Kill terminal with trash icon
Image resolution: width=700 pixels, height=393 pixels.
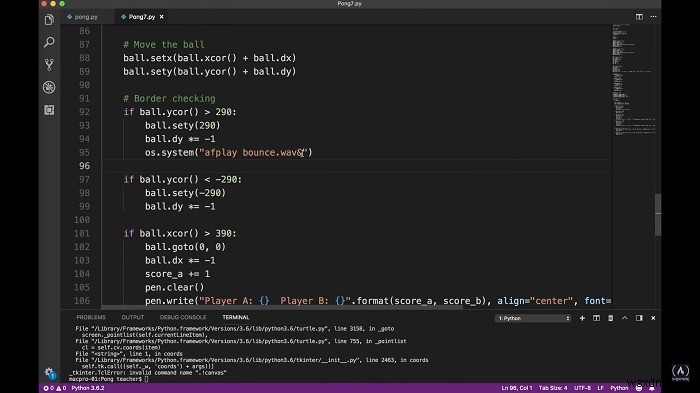click(610, 318)
